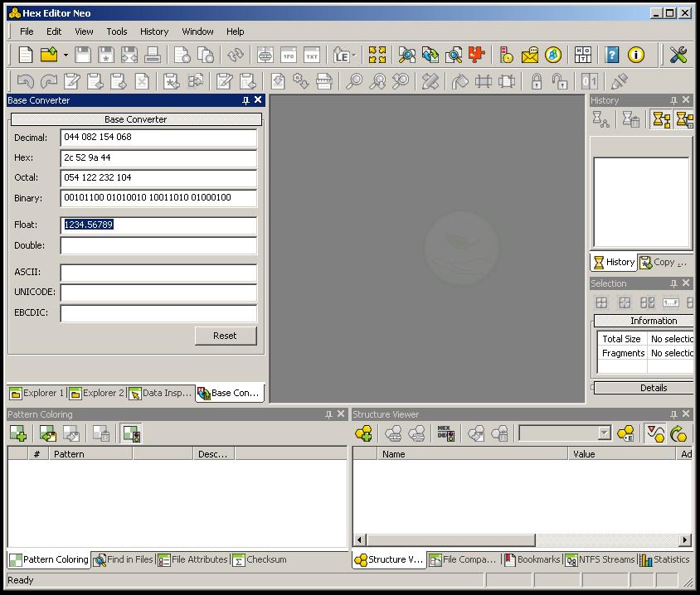Open the File menu
This screenshot has width=700, height=595.
click(27, 31)
